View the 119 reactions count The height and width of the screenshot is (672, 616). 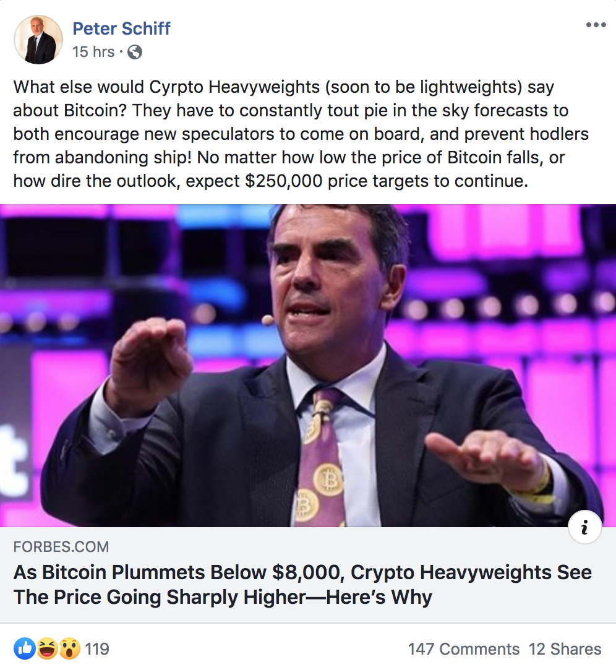pos(96,649)
